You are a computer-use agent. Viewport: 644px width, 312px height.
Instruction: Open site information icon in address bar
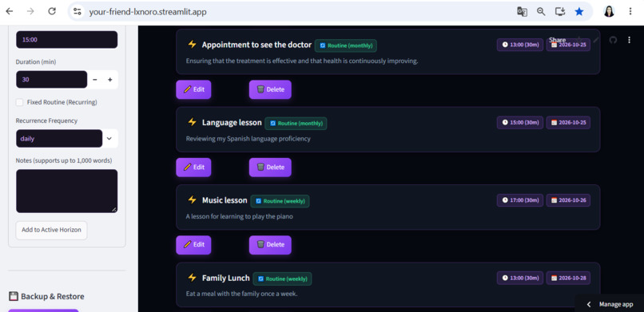pos(78,11)
